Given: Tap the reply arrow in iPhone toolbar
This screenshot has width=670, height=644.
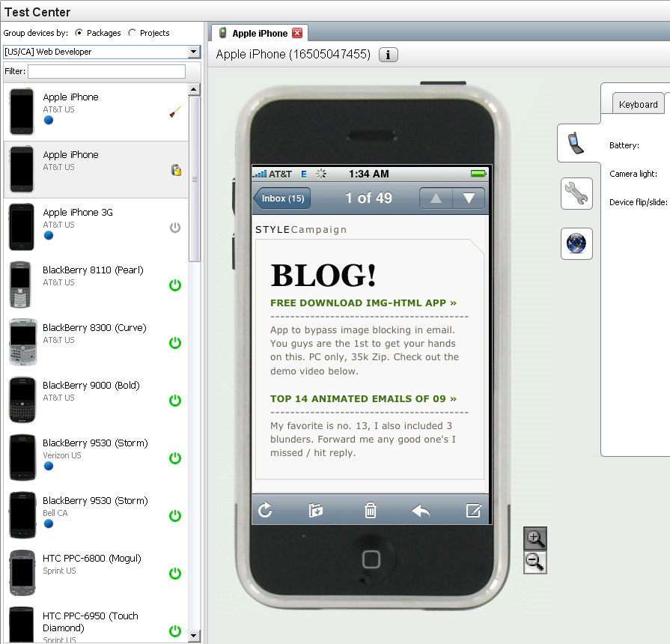Looking at the screenshot, I should 421,511.
